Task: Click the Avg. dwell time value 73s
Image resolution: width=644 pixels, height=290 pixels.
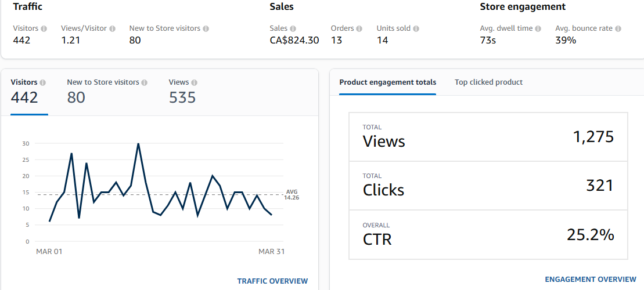Action: [x=488, y=40]
